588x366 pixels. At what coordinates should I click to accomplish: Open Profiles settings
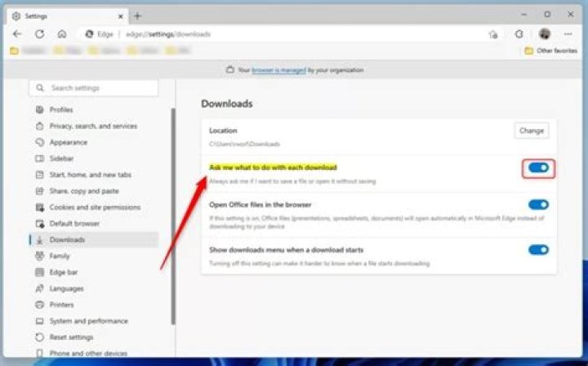point(94,109)
